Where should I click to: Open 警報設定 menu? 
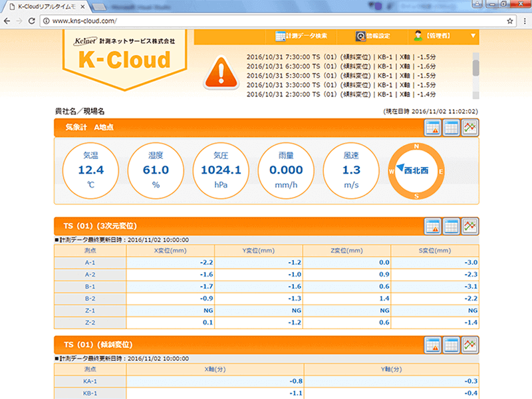pos(374,36)
